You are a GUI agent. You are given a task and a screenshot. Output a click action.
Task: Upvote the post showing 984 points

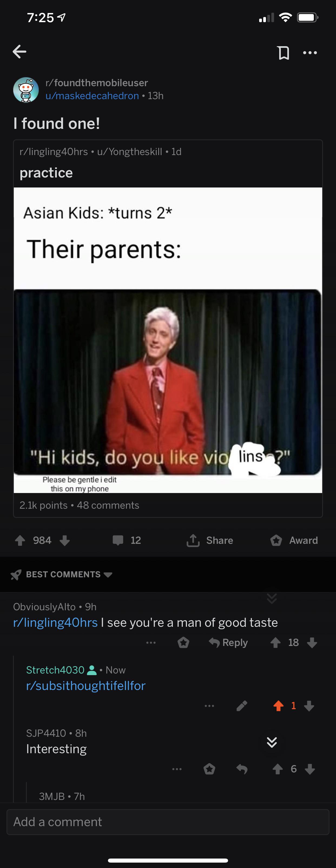[x=20, y=540]
